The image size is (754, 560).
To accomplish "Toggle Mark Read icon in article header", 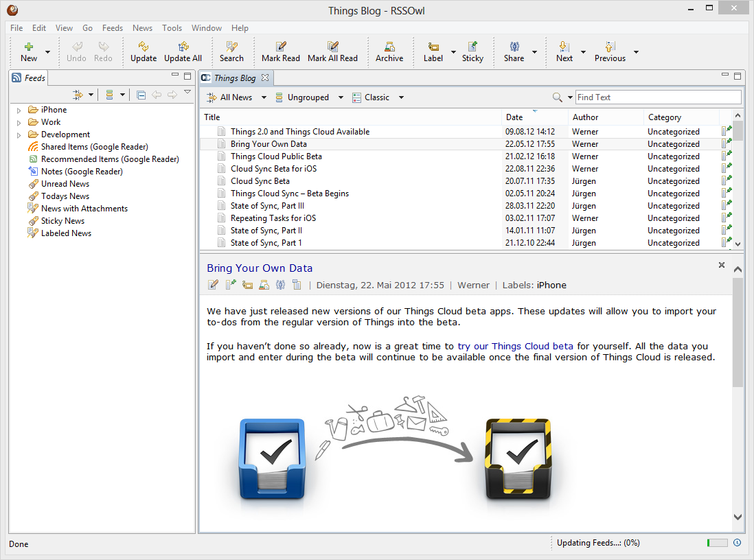I will (x=213, y=285).
